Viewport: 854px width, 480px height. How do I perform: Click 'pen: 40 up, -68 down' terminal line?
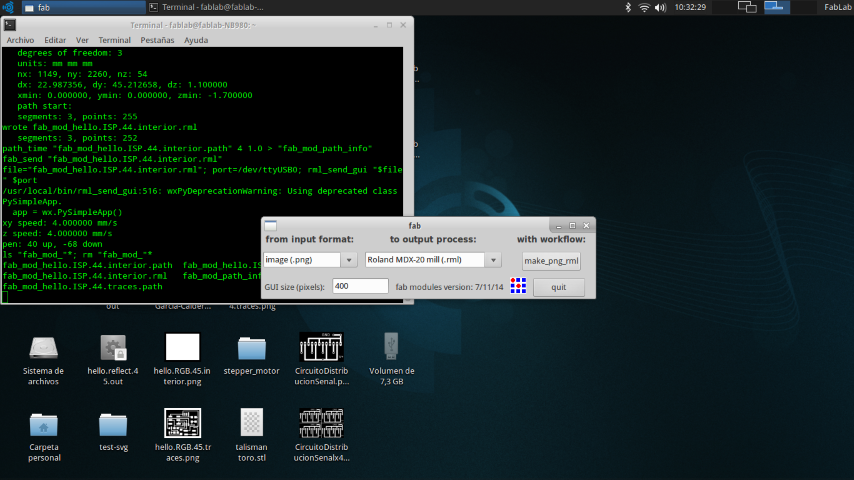click(x=52, y=244)
